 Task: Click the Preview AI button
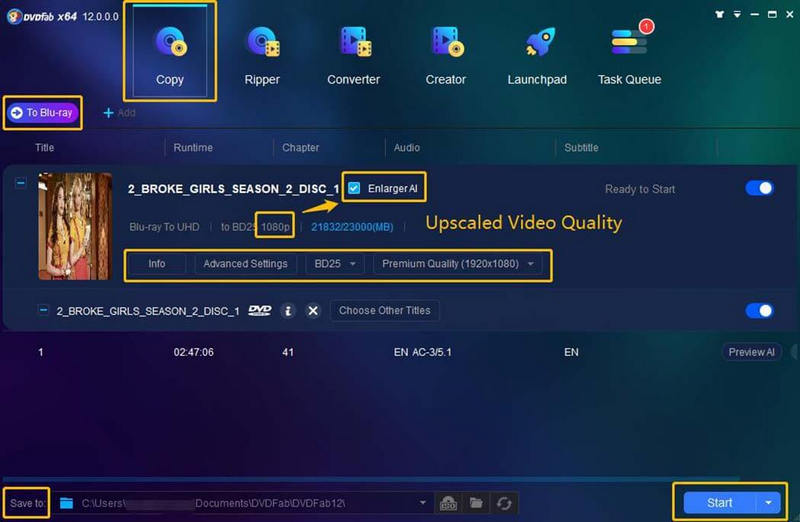pyautogui.click(x=752, y=352)
